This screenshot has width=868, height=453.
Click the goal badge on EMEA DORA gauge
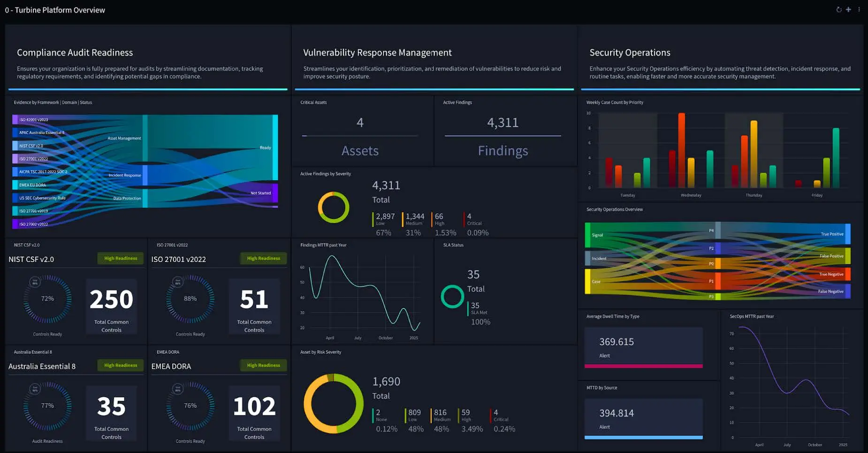tap(178, 389)
